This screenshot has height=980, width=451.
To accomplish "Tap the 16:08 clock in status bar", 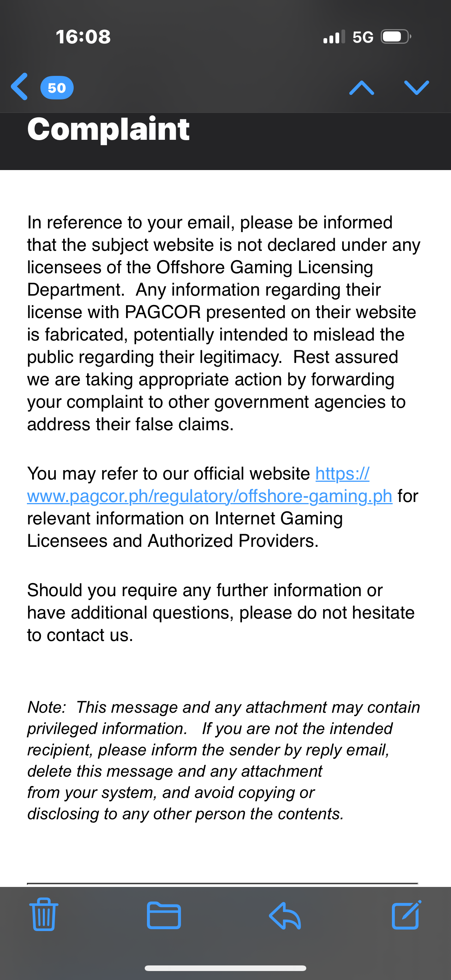I will tap(83, 37).
